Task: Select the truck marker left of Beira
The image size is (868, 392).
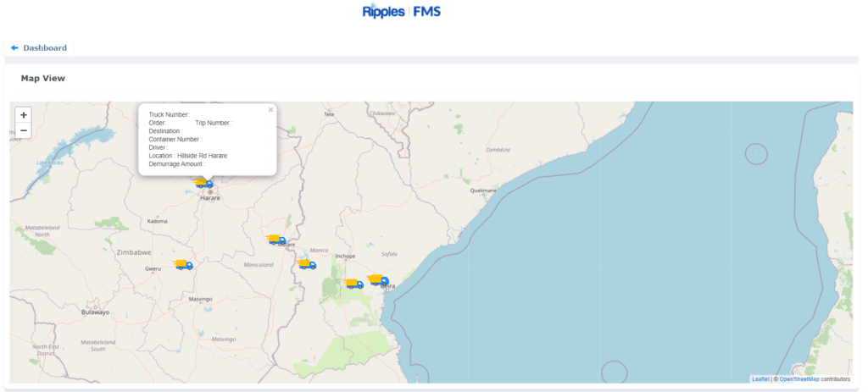Action: click(354, 284)
